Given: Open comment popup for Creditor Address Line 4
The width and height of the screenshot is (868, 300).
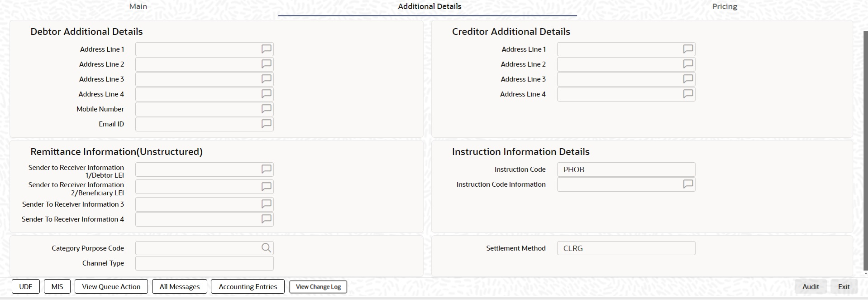Looking at the screenshot, I should [x=688, y=94].
